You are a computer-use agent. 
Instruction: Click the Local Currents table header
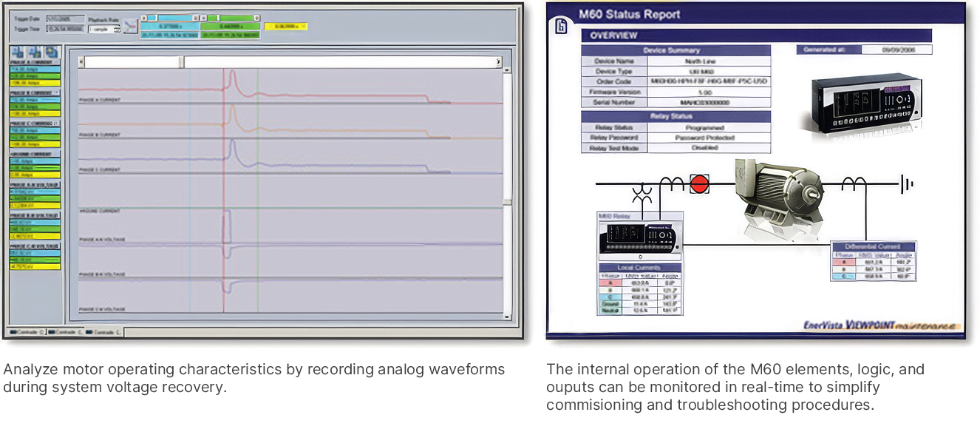click(x=639, y=268)
